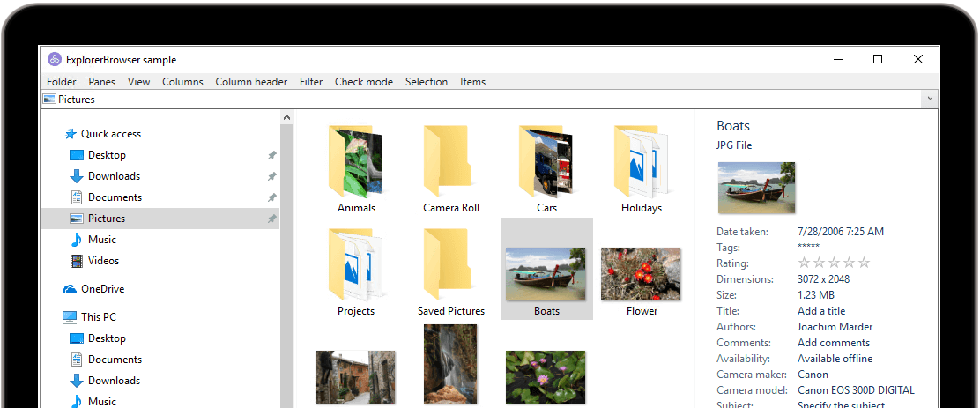This screenshot has width=980, height=408.
Task: Click Add a title field
Action: (x=821, y=311)
